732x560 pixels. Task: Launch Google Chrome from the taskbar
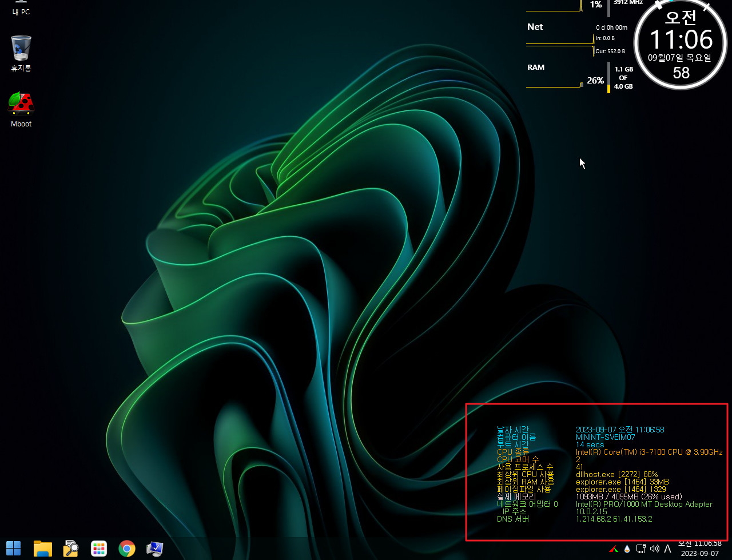click(x=127, y=549)
